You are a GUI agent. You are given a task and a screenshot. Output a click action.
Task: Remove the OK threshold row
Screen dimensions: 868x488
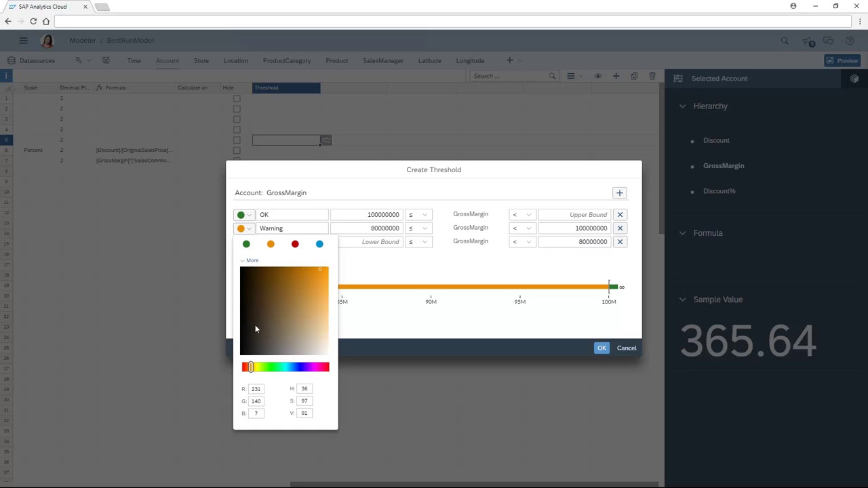620,215
